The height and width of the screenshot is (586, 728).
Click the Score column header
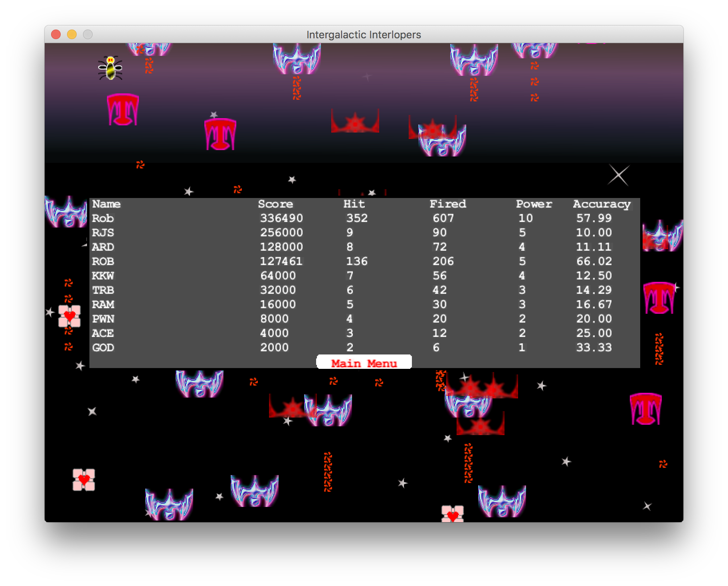[275, 204]
